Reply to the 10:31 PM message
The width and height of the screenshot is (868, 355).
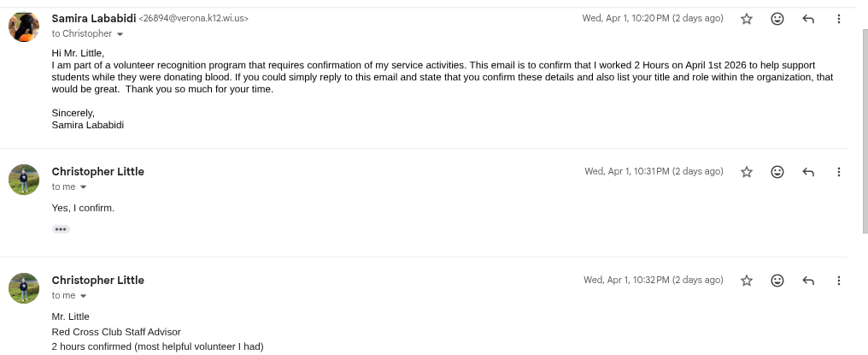pos(808,172)
